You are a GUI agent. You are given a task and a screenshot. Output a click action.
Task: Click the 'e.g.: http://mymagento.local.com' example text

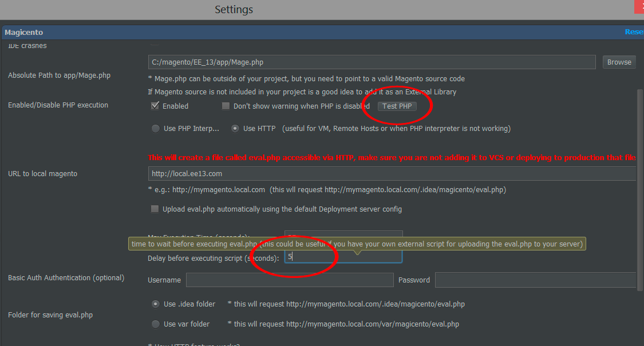click(327, 190)
